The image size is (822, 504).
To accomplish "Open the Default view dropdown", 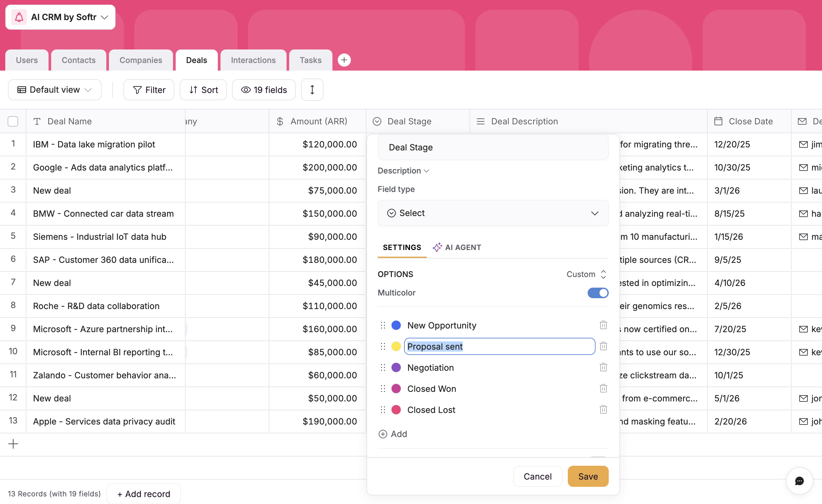I will click(x=54, y=90).
